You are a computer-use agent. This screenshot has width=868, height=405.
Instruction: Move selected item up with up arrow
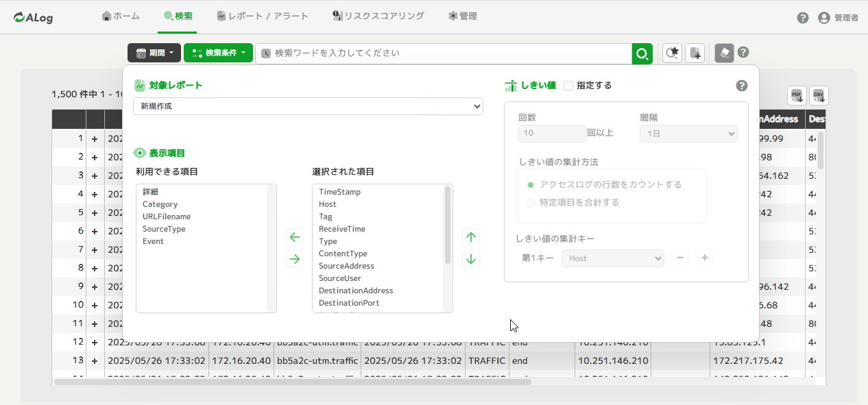pyautogui.click(x=470, y=238)
